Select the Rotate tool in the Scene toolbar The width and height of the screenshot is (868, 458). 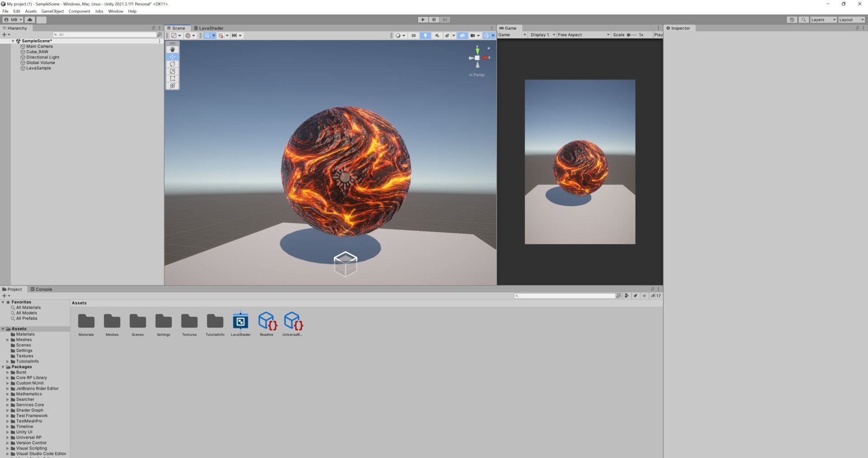click(172, 64)
